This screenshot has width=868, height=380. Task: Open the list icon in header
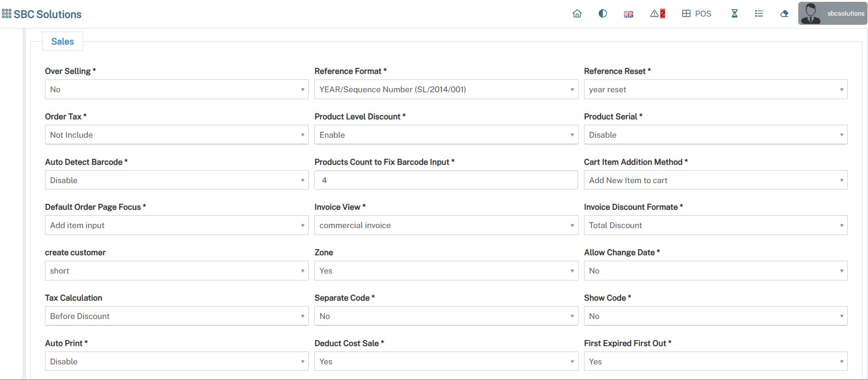click(x=759, y=14)
